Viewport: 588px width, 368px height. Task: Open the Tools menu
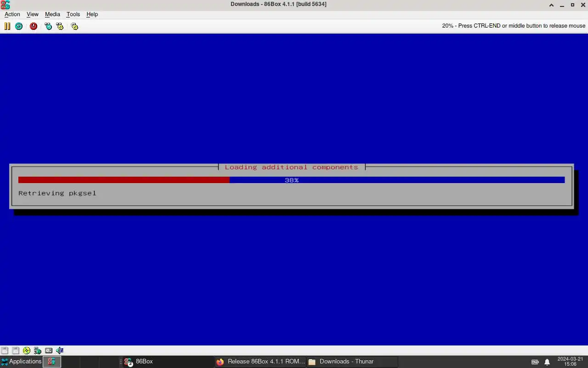[73, 14]
